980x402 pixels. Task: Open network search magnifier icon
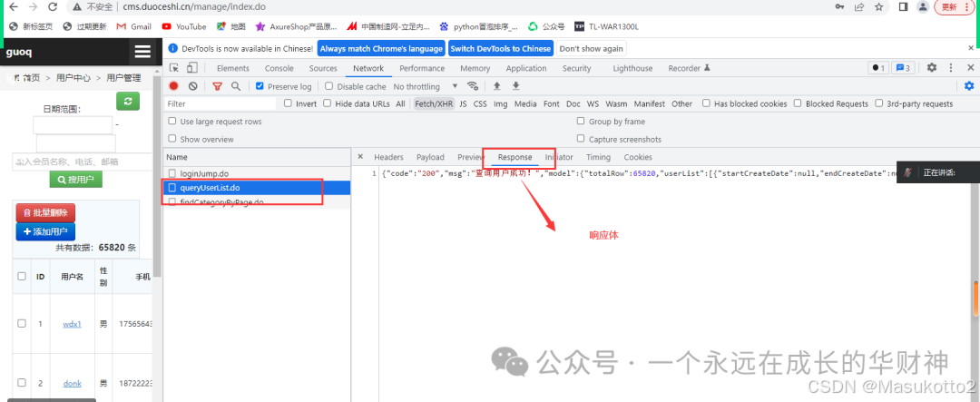pyautogui.click(x=236, y=86)
